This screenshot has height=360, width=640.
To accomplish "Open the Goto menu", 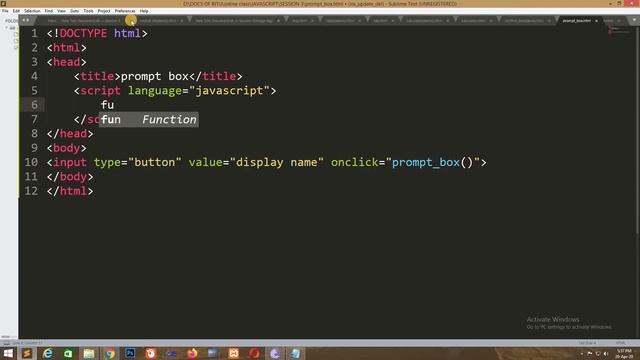I will click(75, 11).
